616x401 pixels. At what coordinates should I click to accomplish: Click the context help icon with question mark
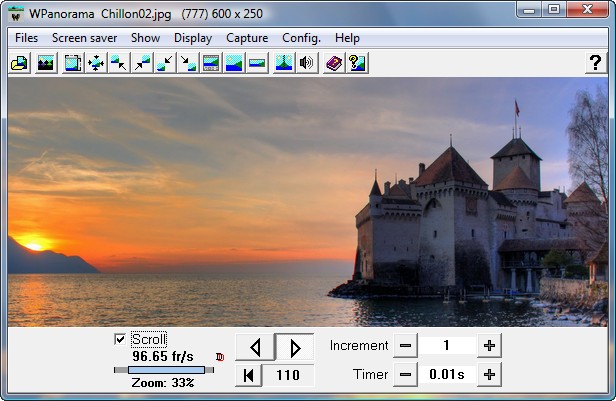point(357,63)
